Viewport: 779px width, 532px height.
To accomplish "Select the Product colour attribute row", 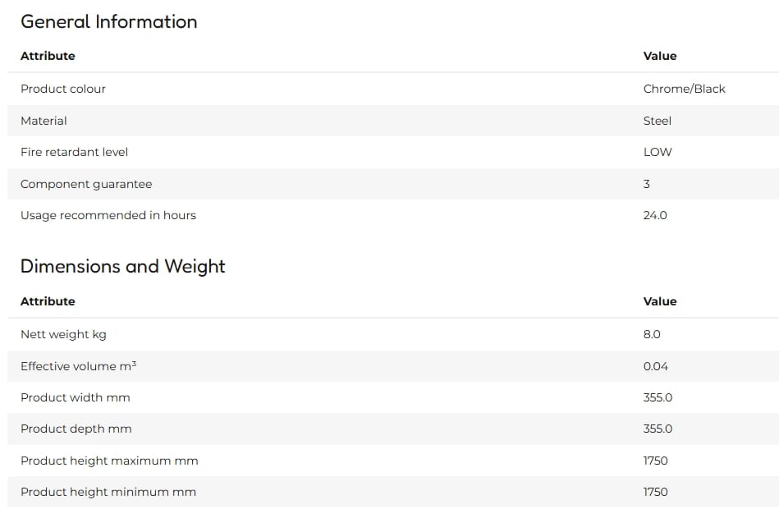I will pos(393,89).
